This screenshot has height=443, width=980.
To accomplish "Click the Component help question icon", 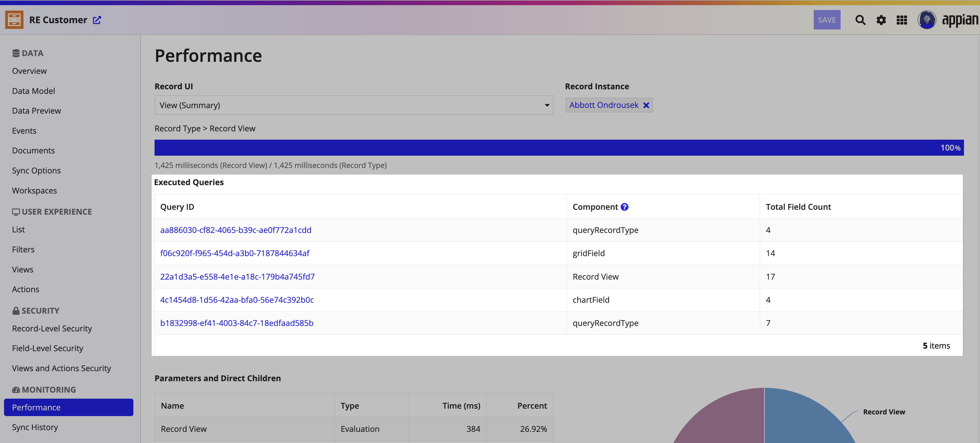I will 624,207.
